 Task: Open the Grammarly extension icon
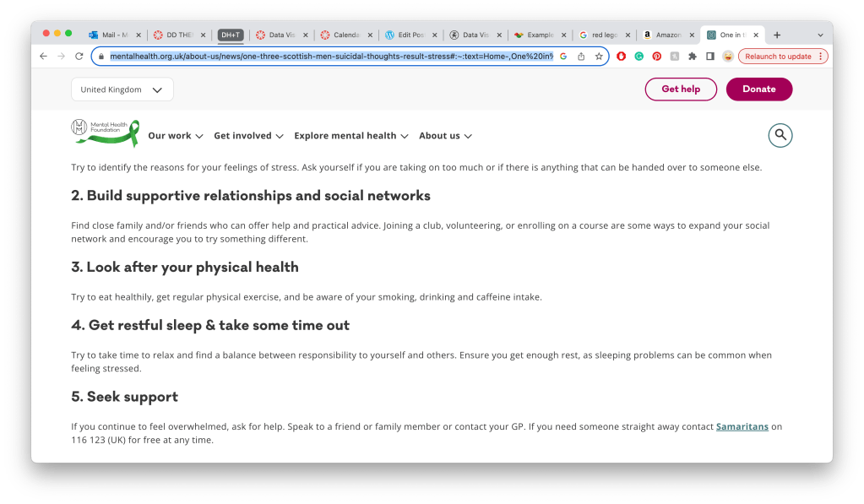[x=638, y=57]
